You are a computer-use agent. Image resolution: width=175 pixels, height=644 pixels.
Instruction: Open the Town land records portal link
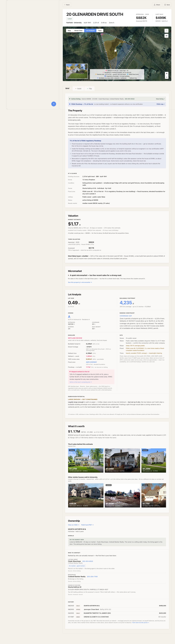(140, 623)
